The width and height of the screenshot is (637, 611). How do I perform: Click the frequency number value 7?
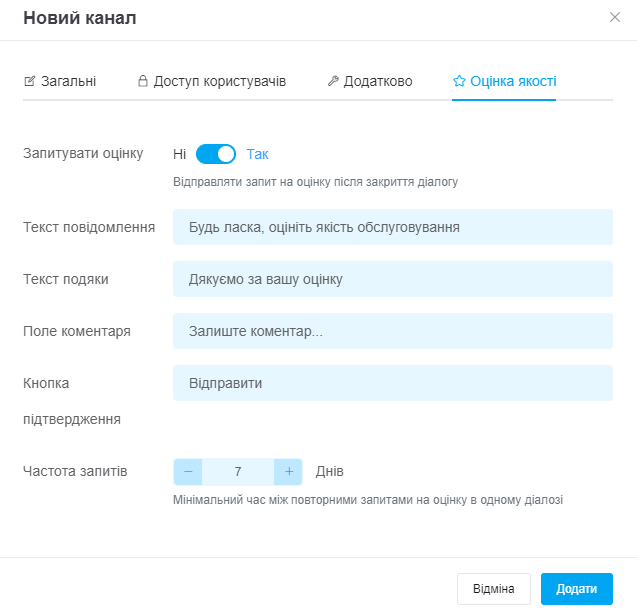238,471
